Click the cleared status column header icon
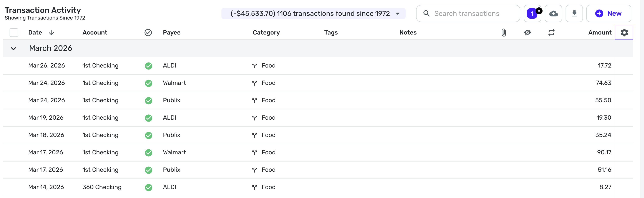 pos(148,33)
